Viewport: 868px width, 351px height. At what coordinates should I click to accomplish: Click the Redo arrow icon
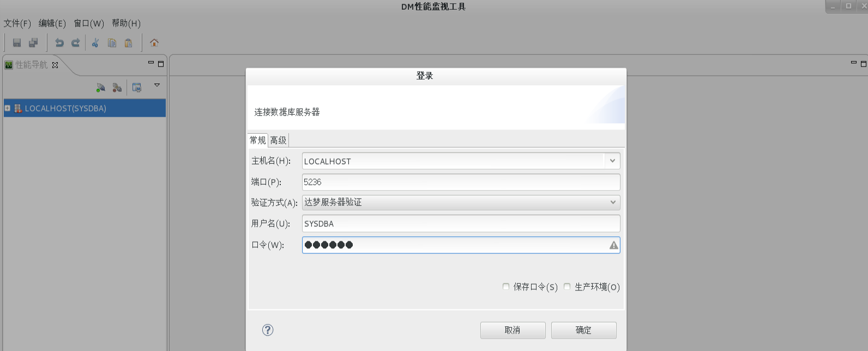click(x=76, y=43)
